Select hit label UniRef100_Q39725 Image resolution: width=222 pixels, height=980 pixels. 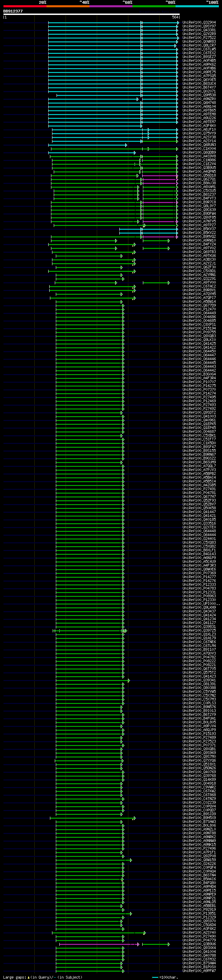(199, 630)
